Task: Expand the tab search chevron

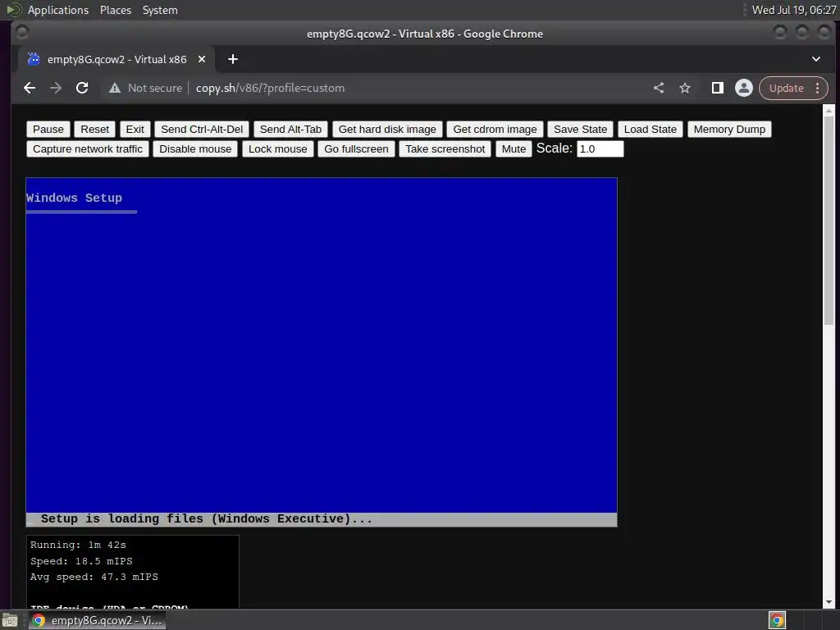Action: pos(816,59)
